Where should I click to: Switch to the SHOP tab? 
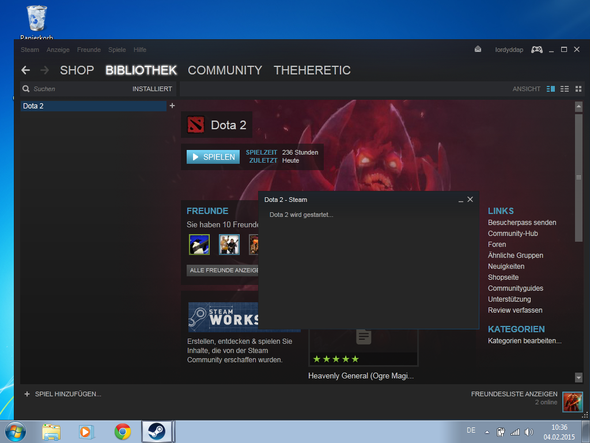point(77,70)
